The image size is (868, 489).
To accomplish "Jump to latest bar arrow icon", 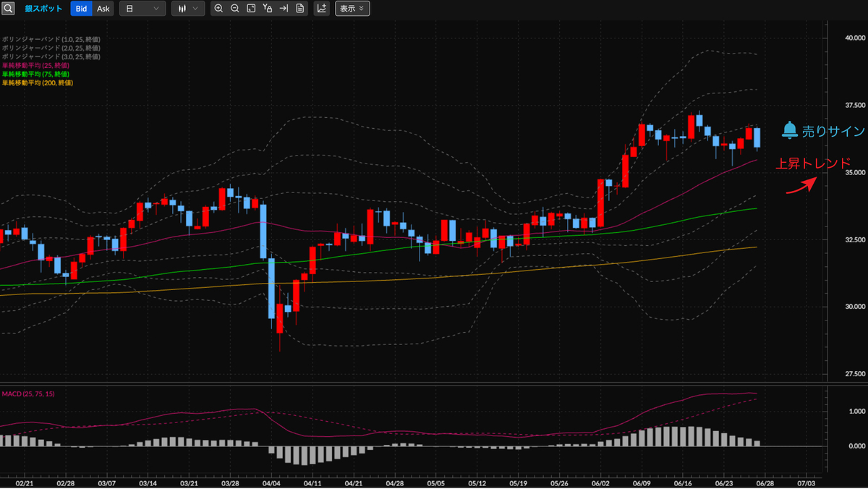I will pyautogui.click(x=284, y=9).
